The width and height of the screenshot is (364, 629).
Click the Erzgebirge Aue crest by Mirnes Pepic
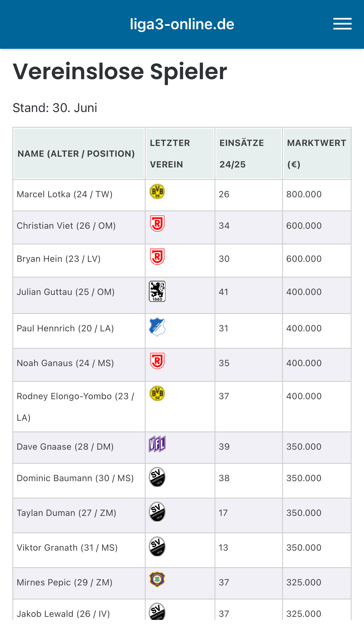pos(157,579)
